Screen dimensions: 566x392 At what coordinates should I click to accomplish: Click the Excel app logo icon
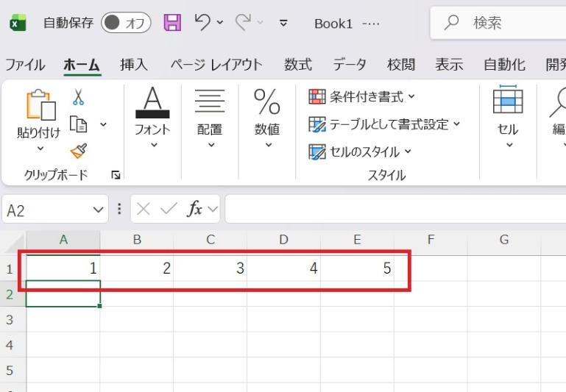point(18,23)
